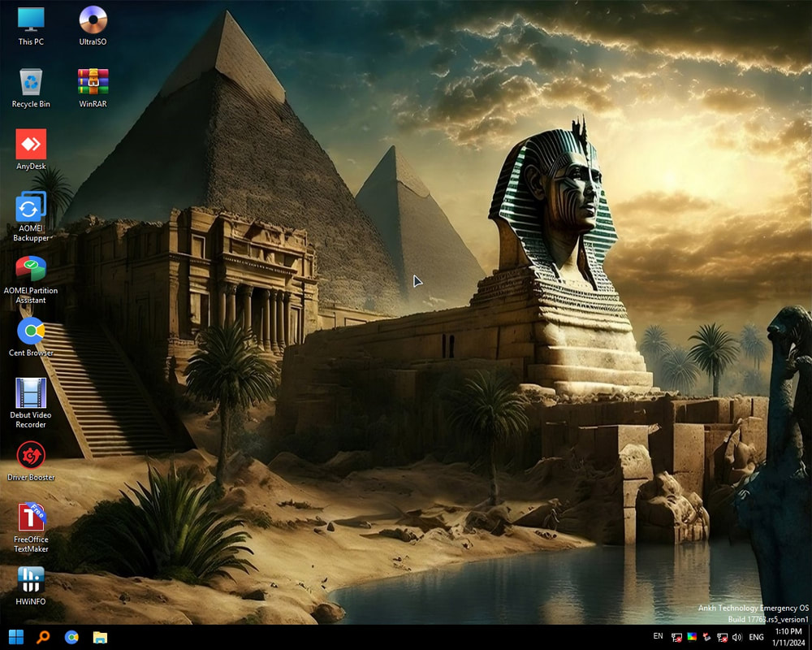Open Driver Booster desktop shortcut
Viewport: 812px width, 650px height.
(31, 456)
